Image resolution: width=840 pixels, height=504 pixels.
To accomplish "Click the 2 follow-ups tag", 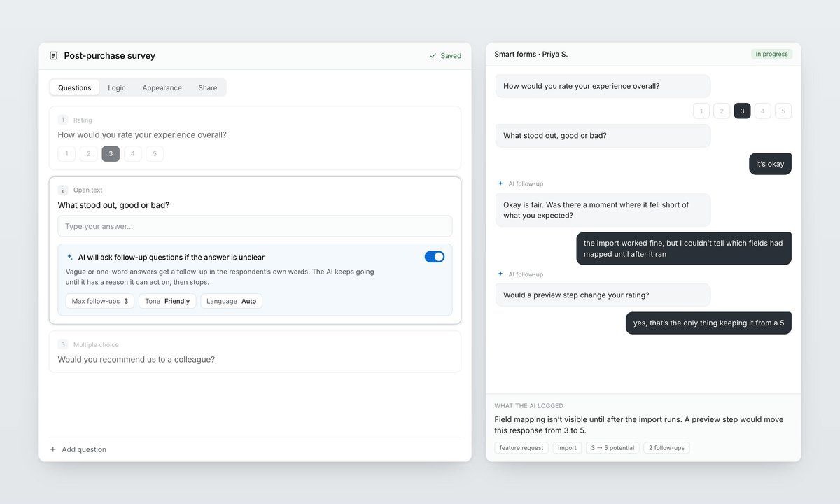I will 667,448.
